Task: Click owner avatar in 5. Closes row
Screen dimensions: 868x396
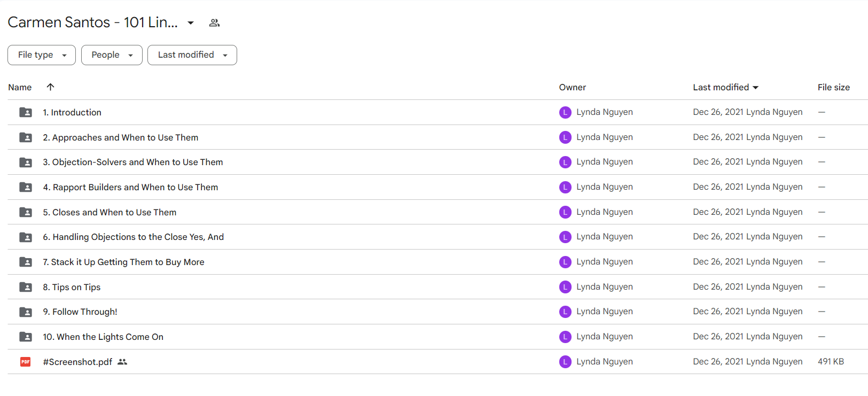Action: coord(565,212)
